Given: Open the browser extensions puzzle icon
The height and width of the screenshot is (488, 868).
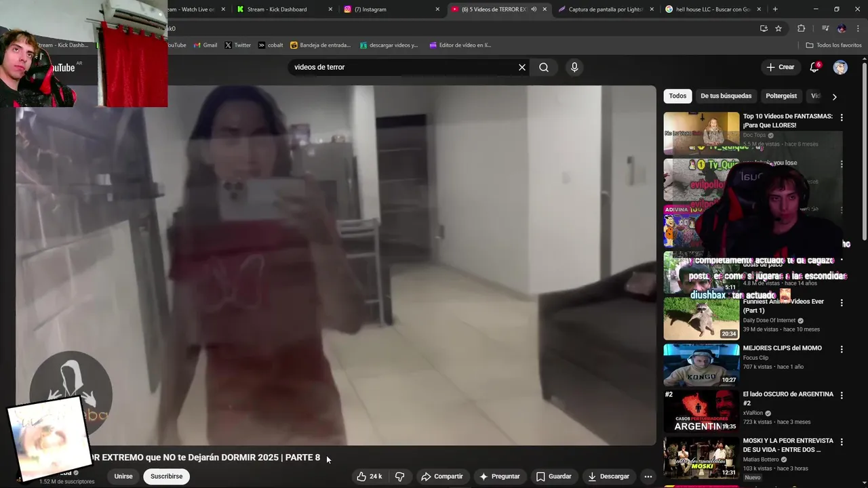Looking at the screenshot, I should click(x=802, y=28).
